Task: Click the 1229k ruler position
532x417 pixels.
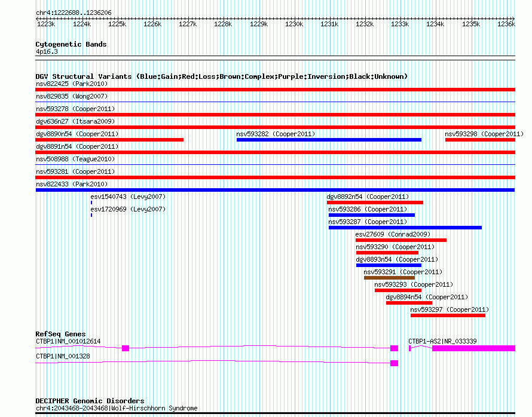Action: 259,24
